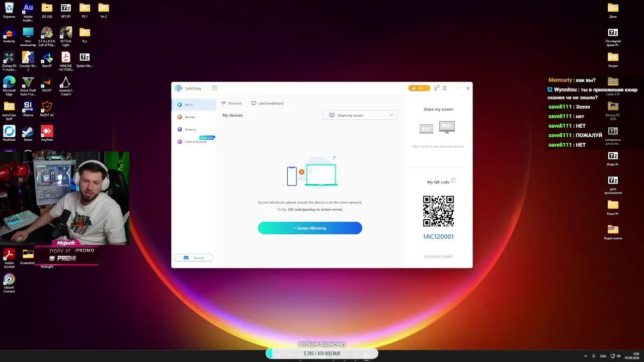Open the taskbar clock and date
This screenshot has height=362, width=644.
click(x=632, y=356)
